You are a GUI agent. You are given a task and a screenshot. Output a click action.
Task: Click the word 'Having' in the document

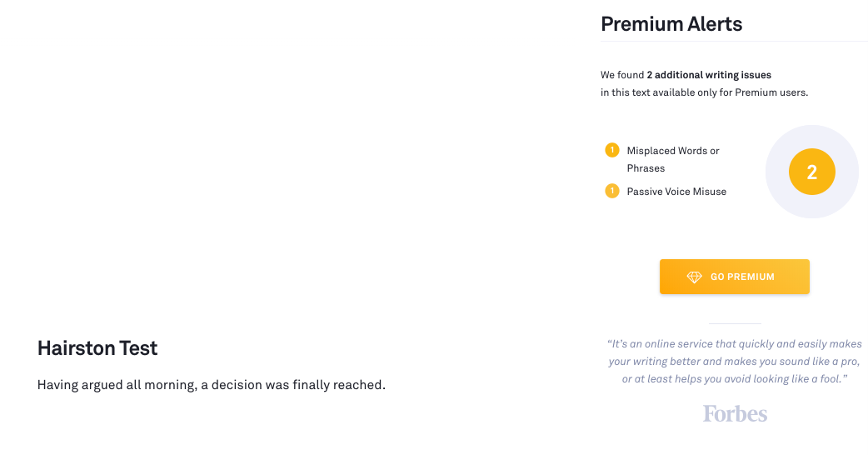[x=57, y=385]
